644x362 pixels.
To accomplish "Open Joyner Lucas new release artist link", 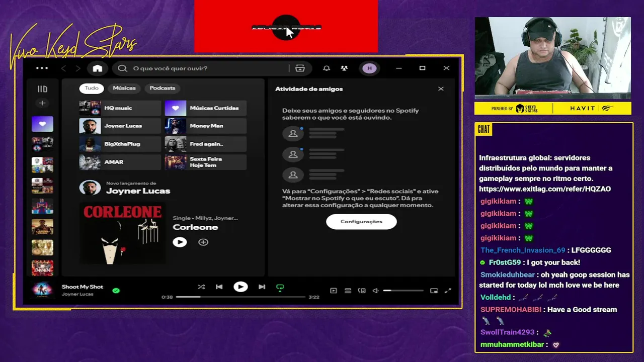I will point(138,191).
